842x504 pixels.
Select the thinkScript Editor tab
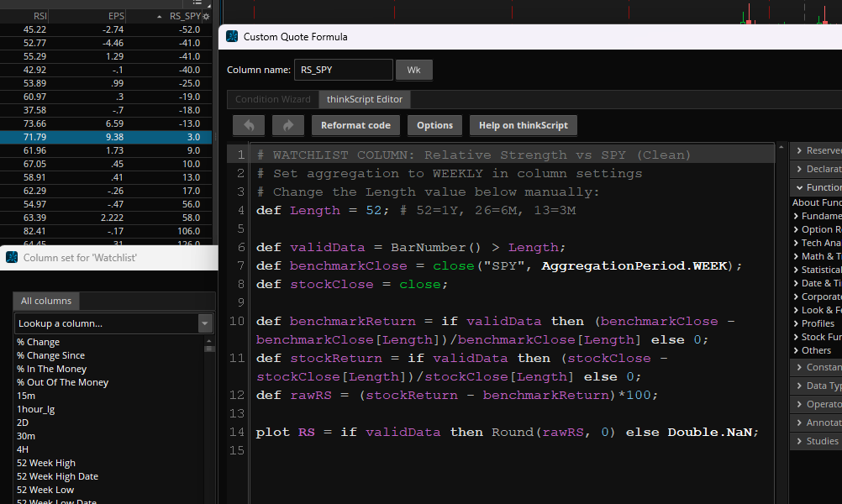(365, 99)
